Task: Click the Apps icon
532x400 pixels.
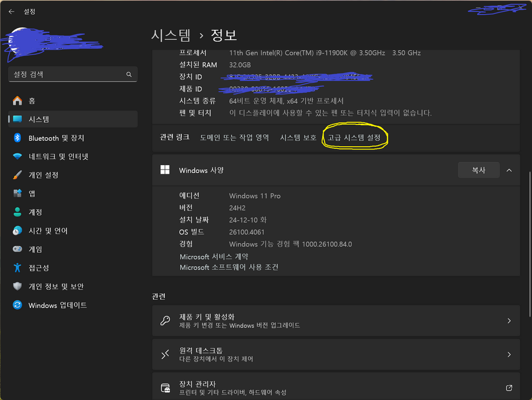Action: 17,193
